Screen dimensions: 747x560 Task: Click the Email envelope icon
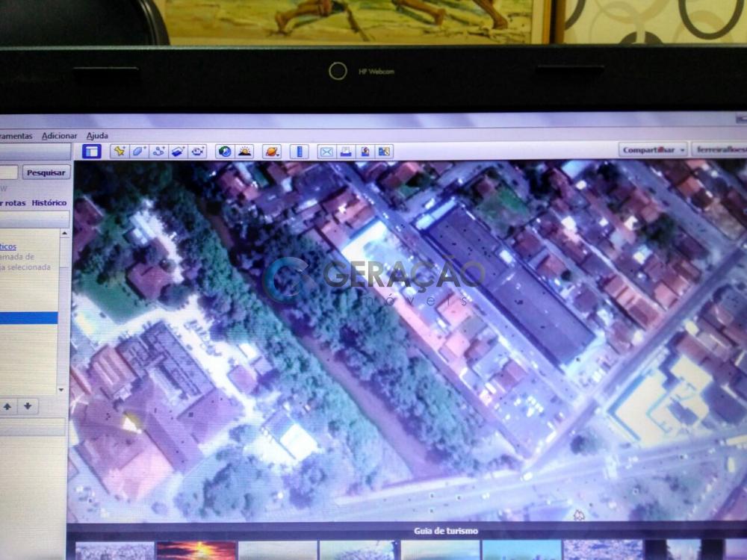[326, 152]
